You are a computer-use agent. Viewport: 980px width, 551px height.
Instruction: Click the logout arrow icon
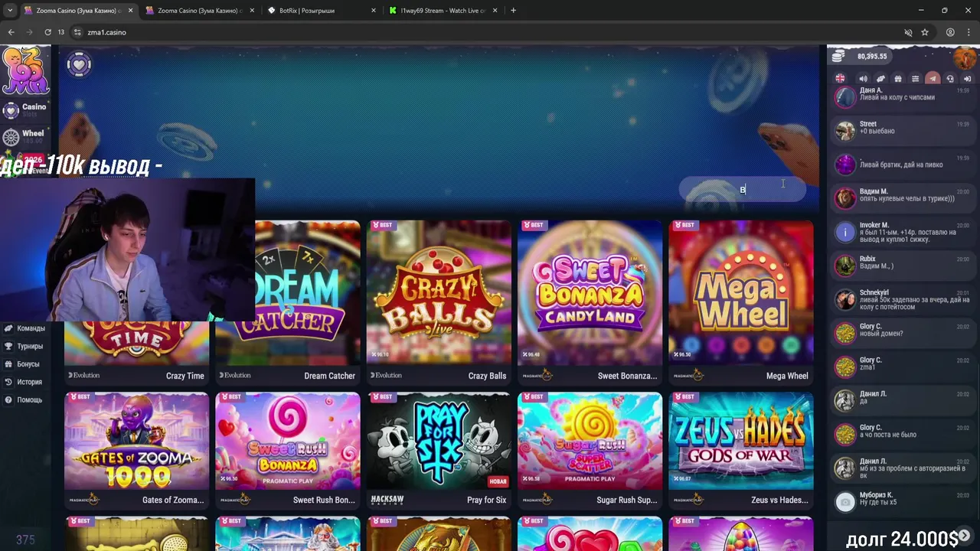(967, 79)
